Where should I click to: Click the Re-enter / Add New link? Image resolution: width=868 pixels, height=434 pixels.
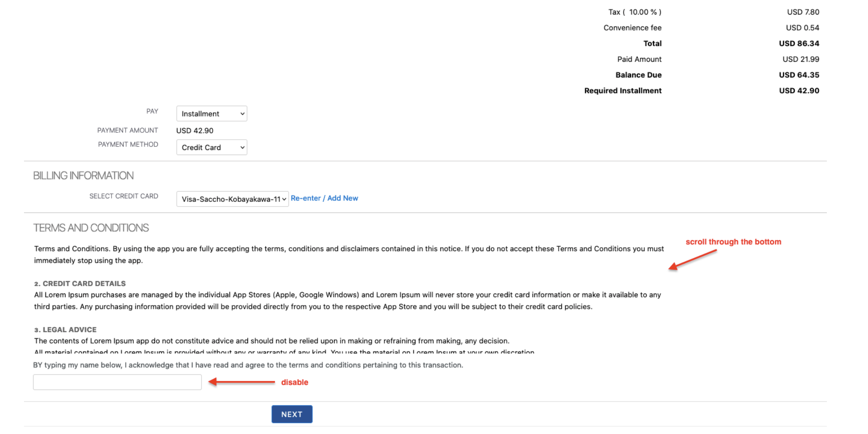[324, 198]
